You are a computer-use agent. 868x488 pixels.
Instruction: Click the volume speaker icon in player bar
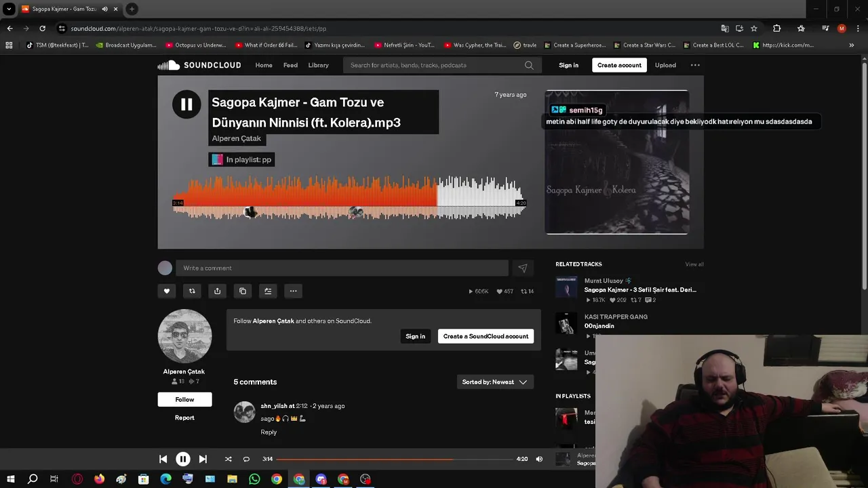pos(539,459)
